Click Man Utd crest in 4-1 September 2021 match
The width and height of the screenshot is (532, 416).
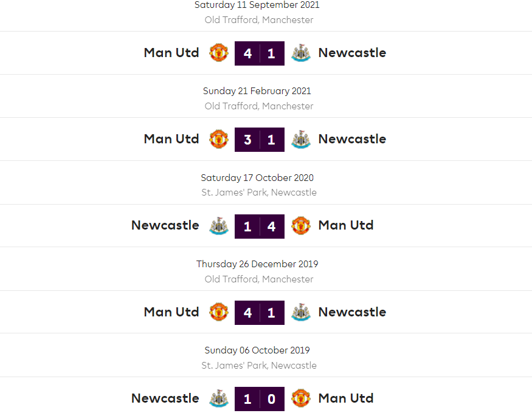(x=218, y=53)
